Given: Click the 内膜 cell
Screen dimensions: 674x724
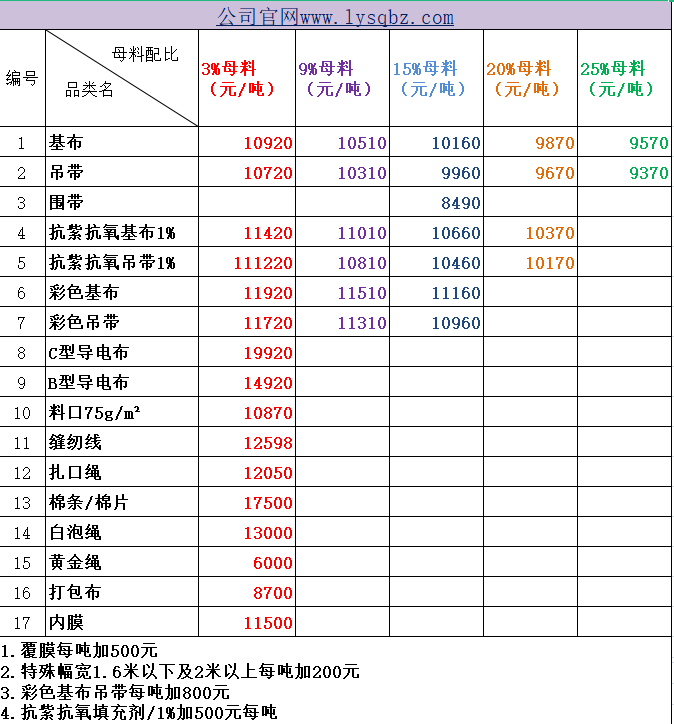Looking at the screenshot, I should tap(122, 622).
